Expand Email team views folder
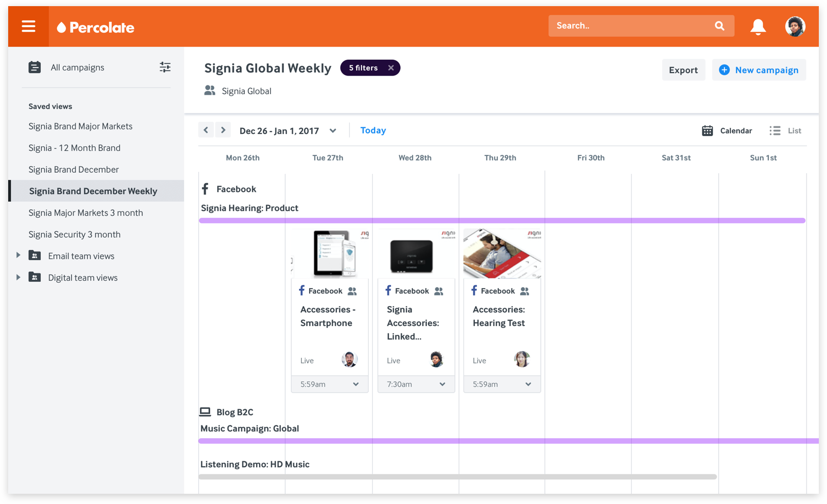 [18, 255]
